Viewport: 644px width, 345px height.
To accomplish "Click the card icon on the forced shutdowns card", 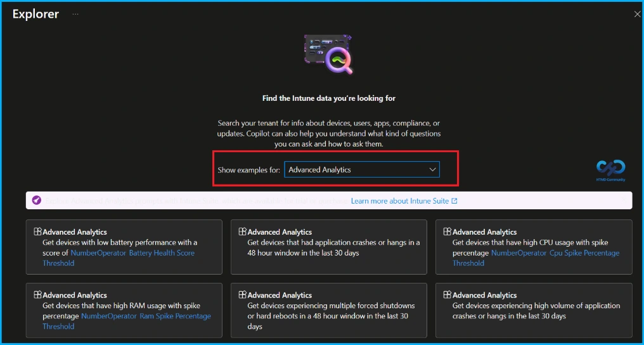I will (242, 294).
